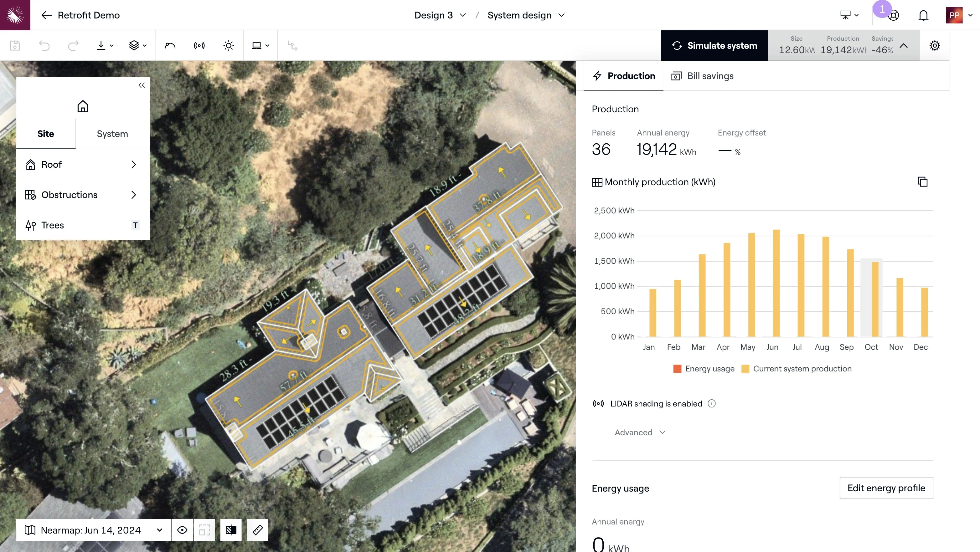
Task: Click the Simulate system button
Action: [714, 46]
